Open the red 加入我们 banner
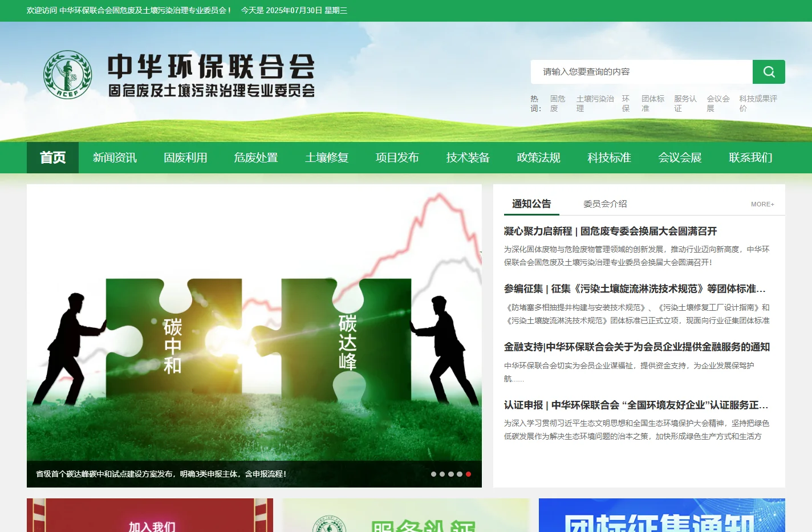 coord(150,515)
